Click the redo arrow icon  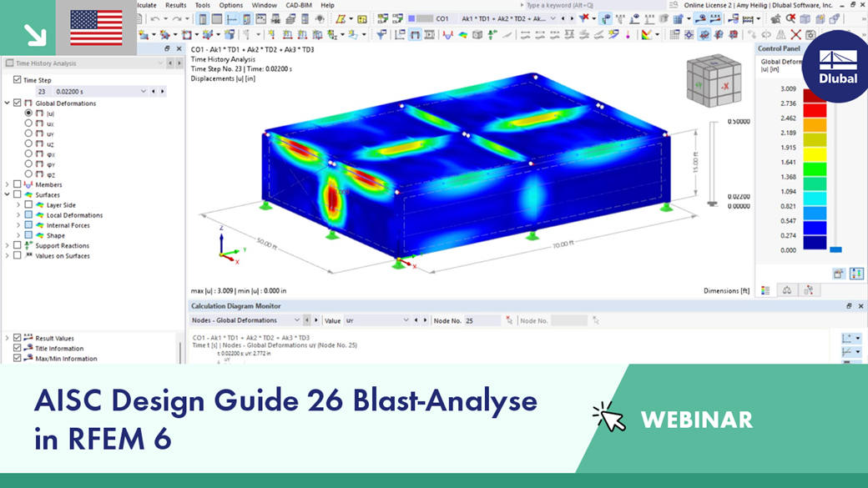click(x=177, y=19)
